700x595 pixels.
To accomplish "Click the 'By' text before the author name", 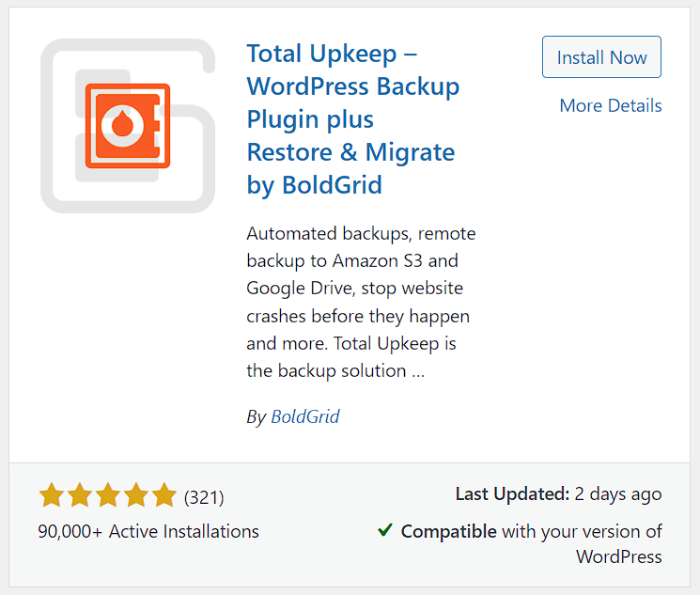I will 256,416.
